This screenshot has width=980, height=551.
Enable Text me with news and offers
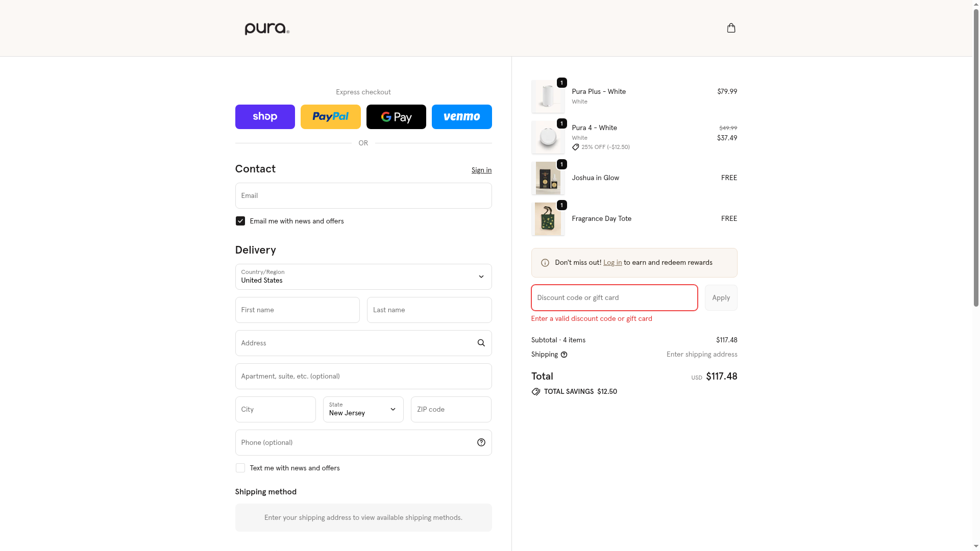tap(240, 468)
